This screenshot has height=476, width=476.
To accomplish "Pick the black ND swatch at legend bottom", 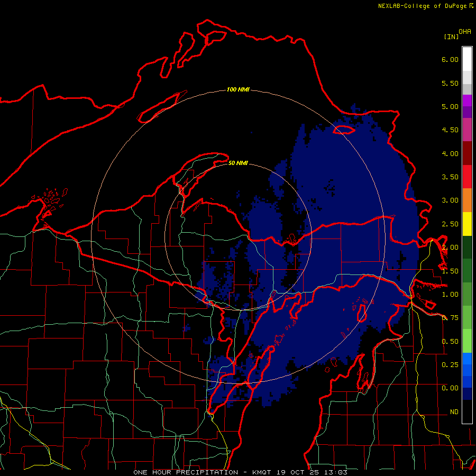I will pyautogui.click(x=467, y=411).
